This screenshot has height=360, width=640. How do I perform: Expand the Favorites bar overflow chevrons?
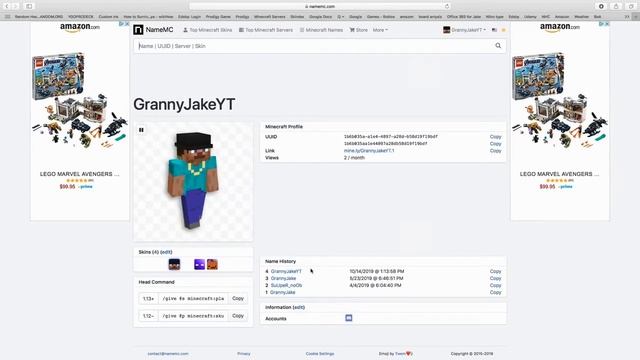click(x=627, y=17)
